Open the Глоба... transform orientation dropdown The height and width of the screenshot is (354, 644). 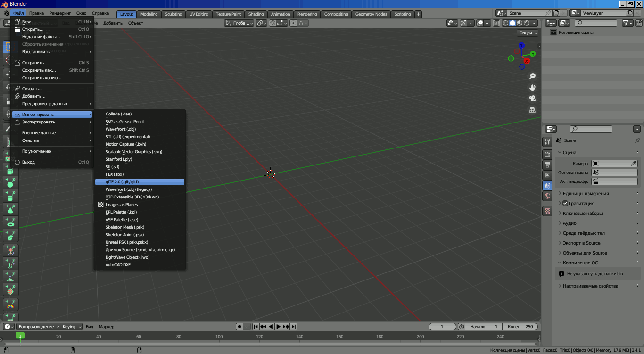[x=239, y=23]
